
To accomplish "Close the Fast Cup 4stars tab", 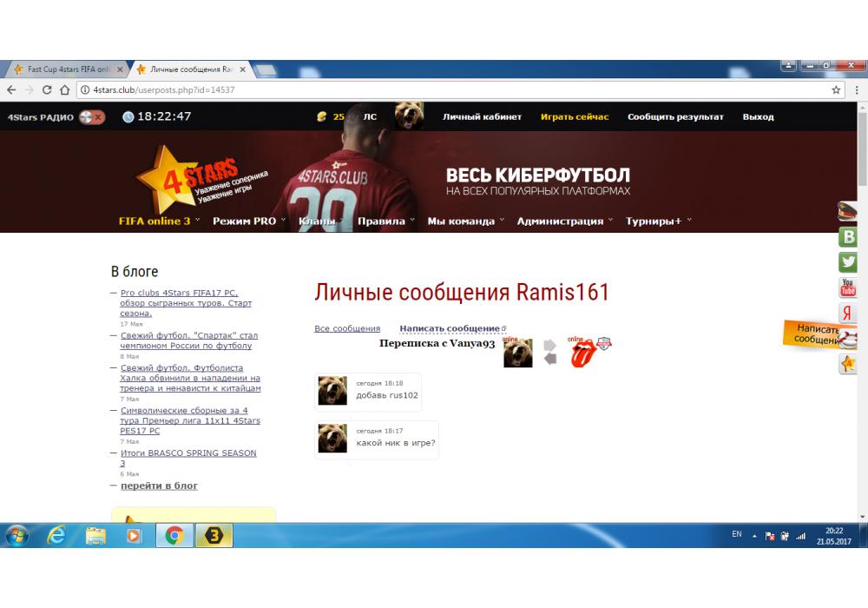I will click(x=120, y=69).
